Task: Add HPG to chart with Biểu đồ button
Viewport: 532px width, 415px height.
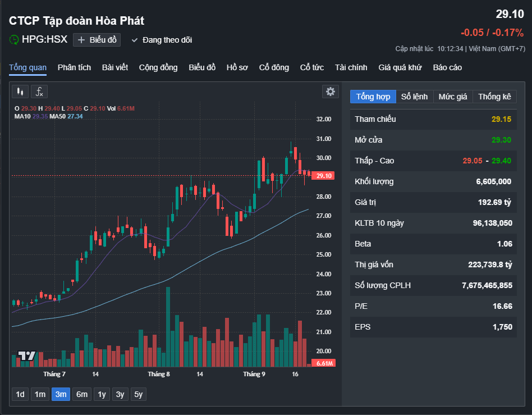Action: click(x=97, y=40)
